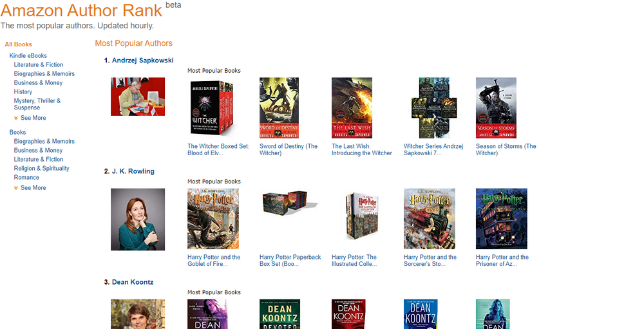Screen dimensions: 644x329
Task: Click J. K. Rowling's author photo
Action: (x=138, y=220)
